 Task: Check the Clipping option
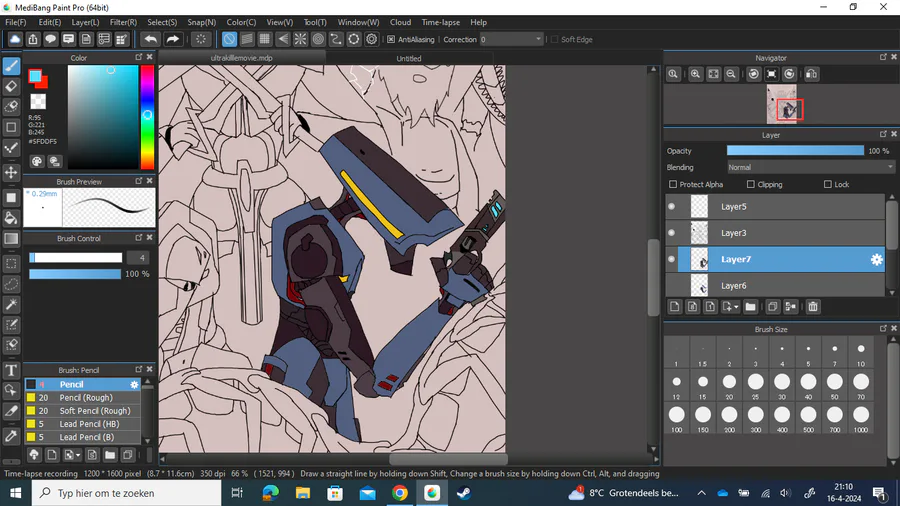point(751,184)
